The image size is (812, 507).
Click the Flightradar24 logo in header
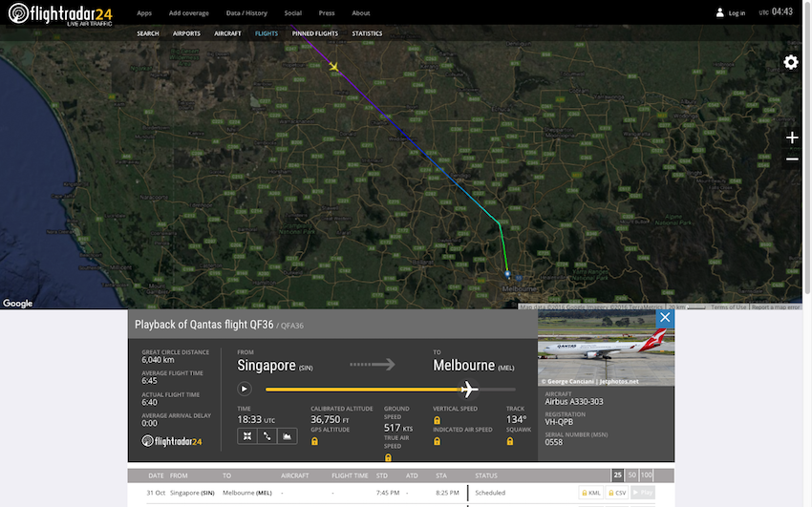coord(60,13)
